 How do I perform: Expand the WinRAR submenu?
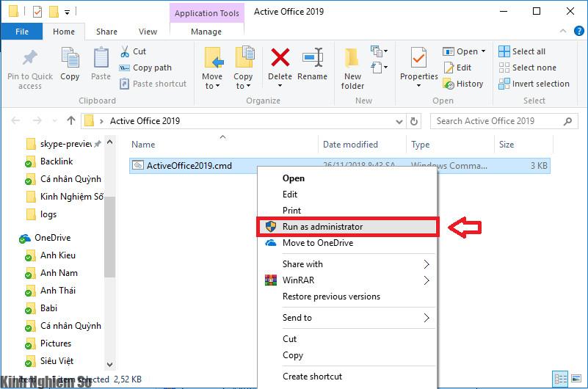(346, 280)
